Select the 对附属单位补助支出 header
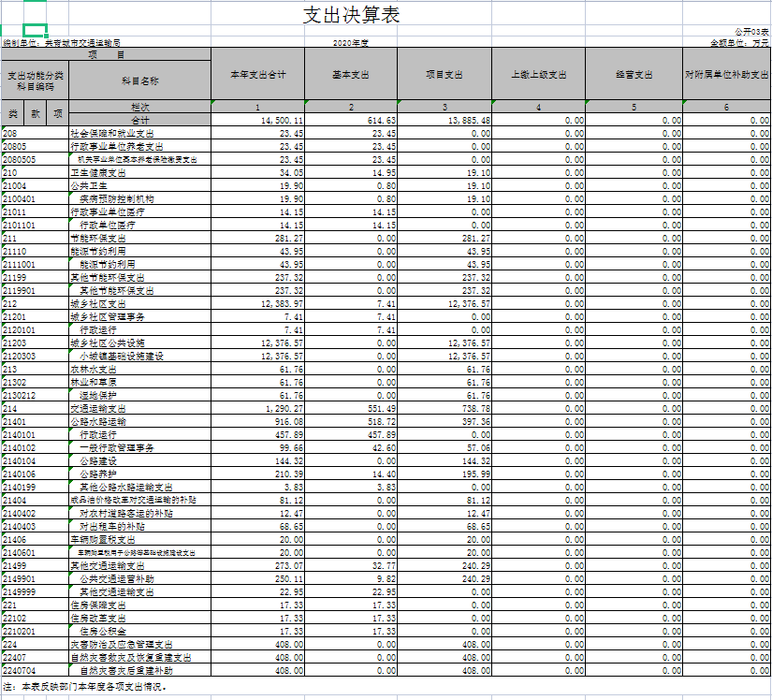The height and width of the screenshot is (700, 772). pos(726,74)
